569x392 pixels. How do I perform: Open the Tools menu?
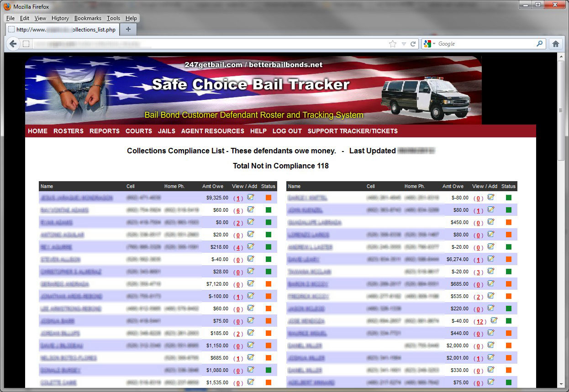[x=113, y=18]
